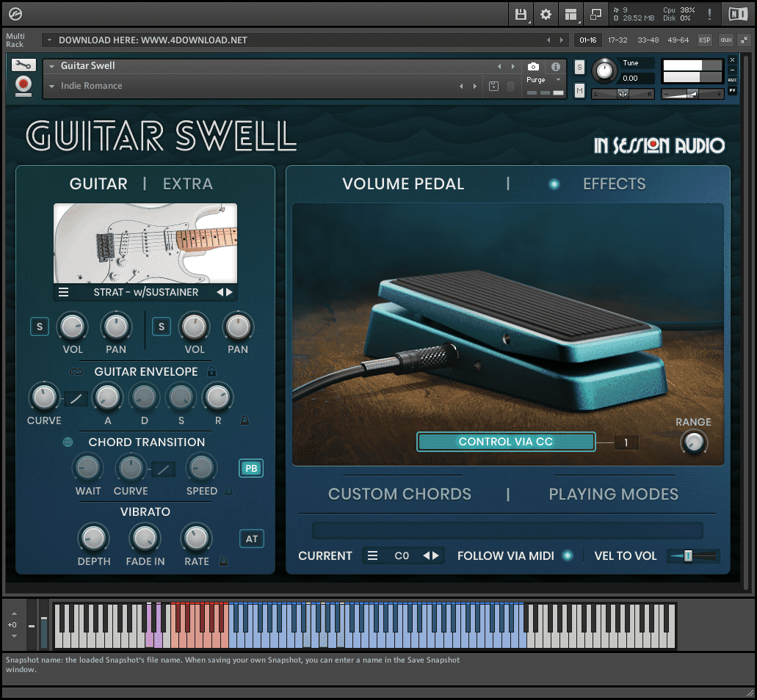Open guitar list hamburger menu
The width and height of the screenshot is (757, 700).
point(63,292)
